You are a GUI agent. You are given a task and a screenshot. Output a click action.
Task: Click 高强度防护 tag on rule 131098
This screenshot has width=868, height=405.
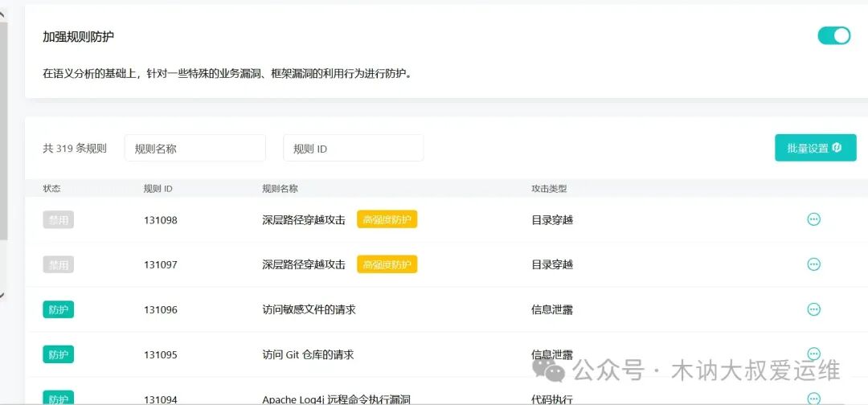[x=387, y=219]
